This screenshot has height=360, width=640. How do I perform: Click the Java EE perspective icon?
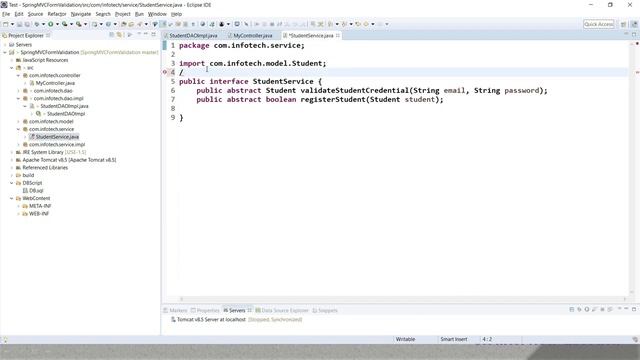tap(634, 24)
